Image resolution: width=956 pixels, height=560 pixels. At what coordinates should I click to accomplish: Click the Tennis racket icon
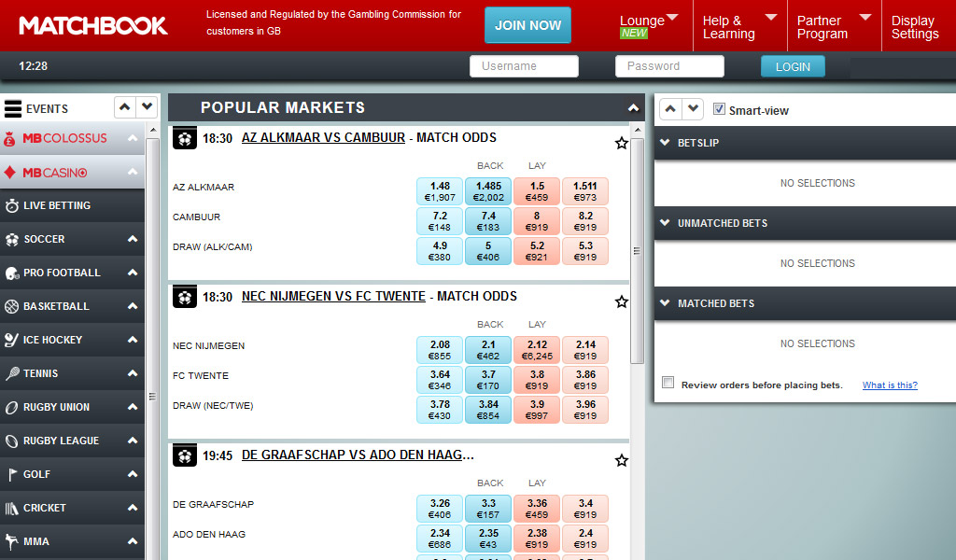pos(11,373)
